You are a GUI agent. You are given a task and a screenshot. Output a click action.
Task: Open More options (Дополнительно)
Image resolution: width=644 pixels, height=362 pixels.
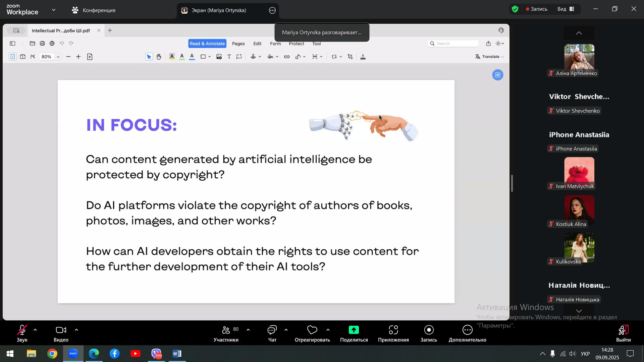[468, 334]
